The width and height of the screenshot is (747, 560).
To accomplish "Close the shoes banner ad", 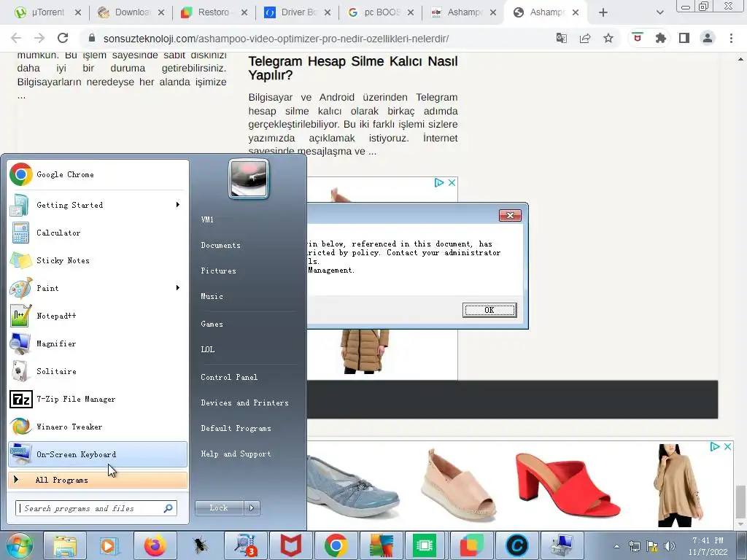I will pyautogui.click(x=727, y=446).
